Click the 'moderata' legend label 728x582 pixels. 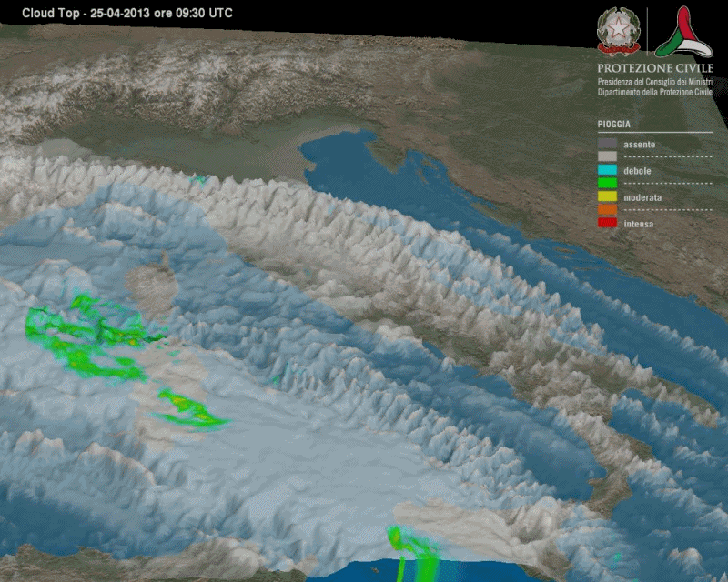pos(642,197)
